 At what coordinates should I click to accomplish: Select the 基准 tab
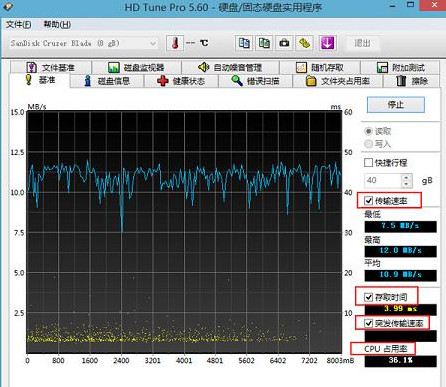coord(40,80)
